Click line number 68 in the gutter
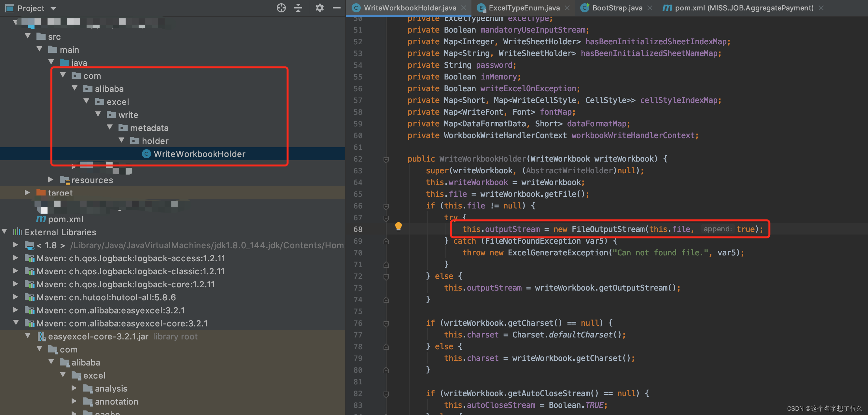 pyautogui.click(x=358, y=229)
